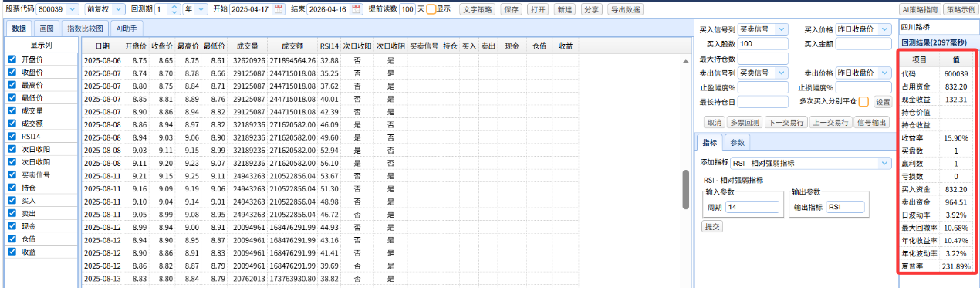This screenshot has width=980, height=288.
Task: Click the 分享 button
Action: (x=591, y=9)
